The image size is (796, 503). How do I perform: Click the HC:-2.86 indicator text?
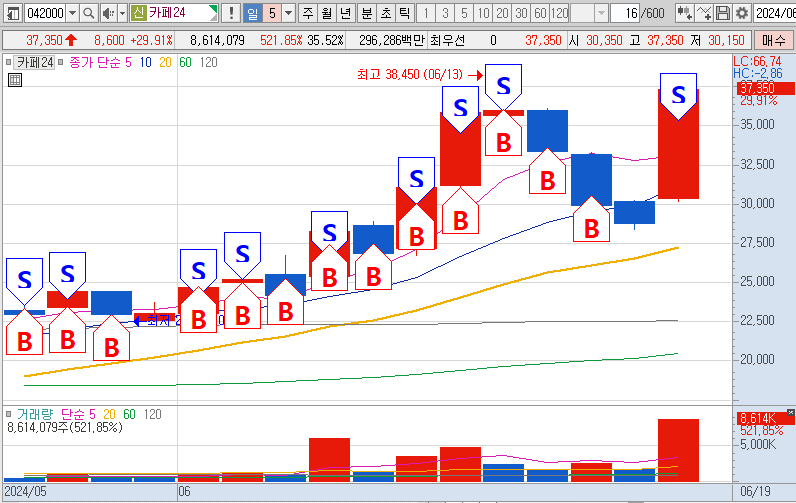coord(758,74)
